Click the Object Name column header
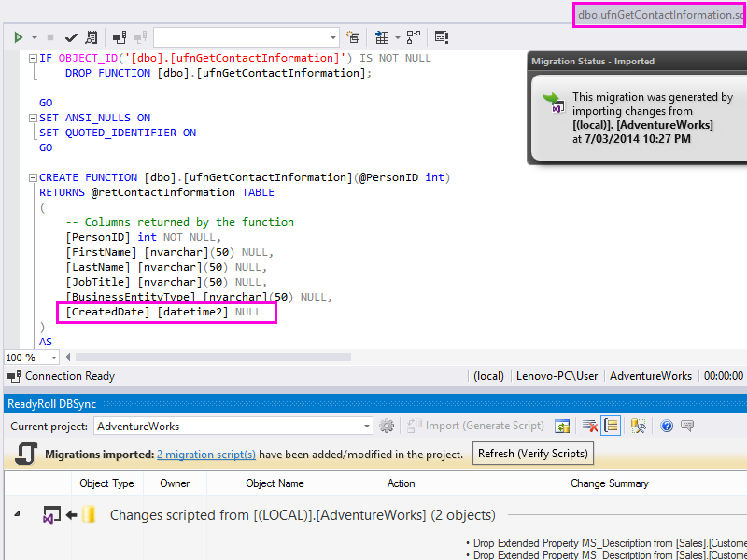 pyautogui.click(x=275, y=483)
